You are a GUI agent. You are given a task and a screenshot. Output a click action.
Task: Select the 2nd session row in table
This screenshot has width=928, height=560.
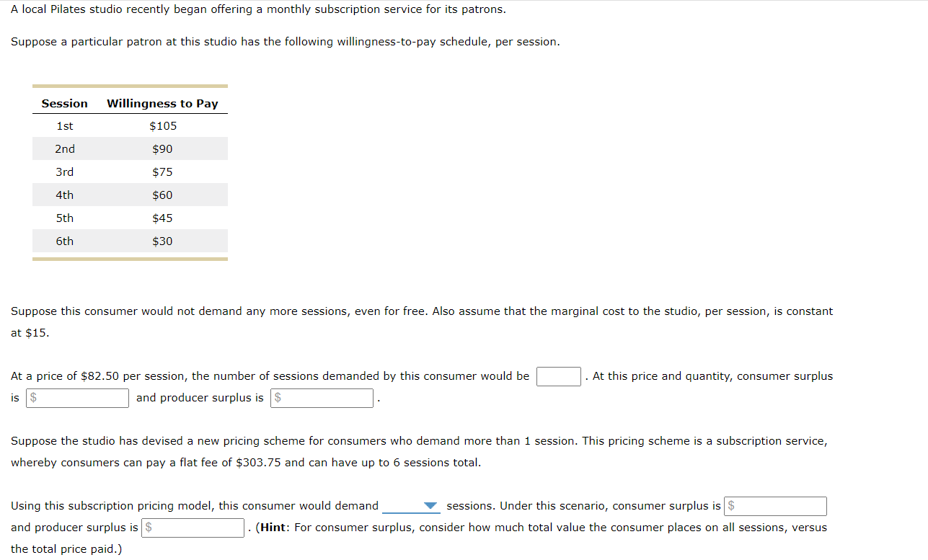point(130,148)
